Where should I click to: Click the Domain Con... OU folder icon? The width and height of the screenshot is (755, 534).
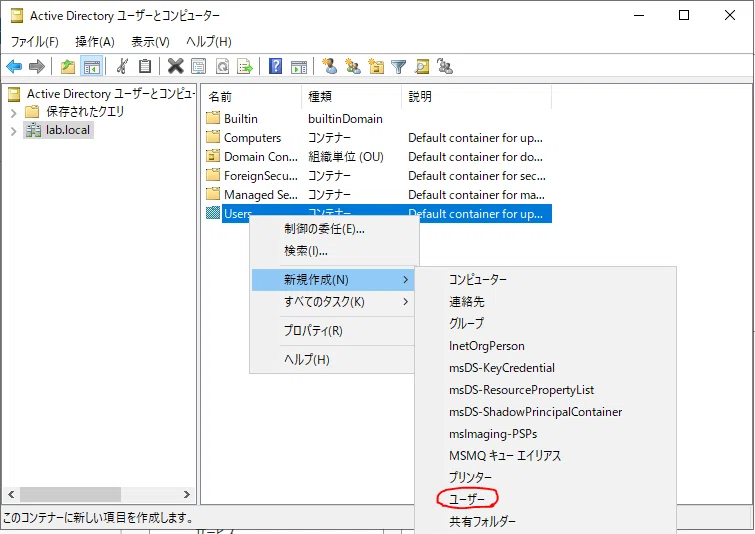[213, 156]
